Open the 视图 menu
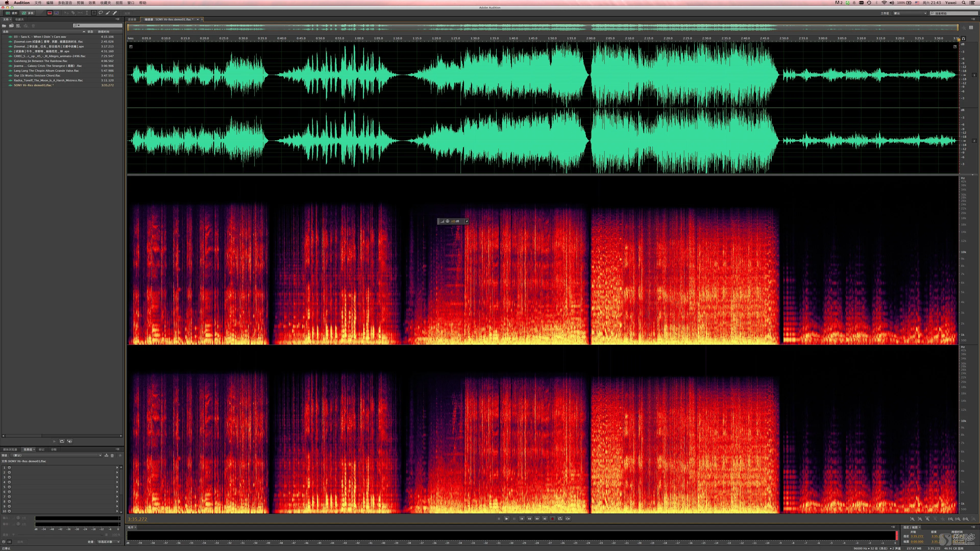980x551 pixels. (119, 3)
